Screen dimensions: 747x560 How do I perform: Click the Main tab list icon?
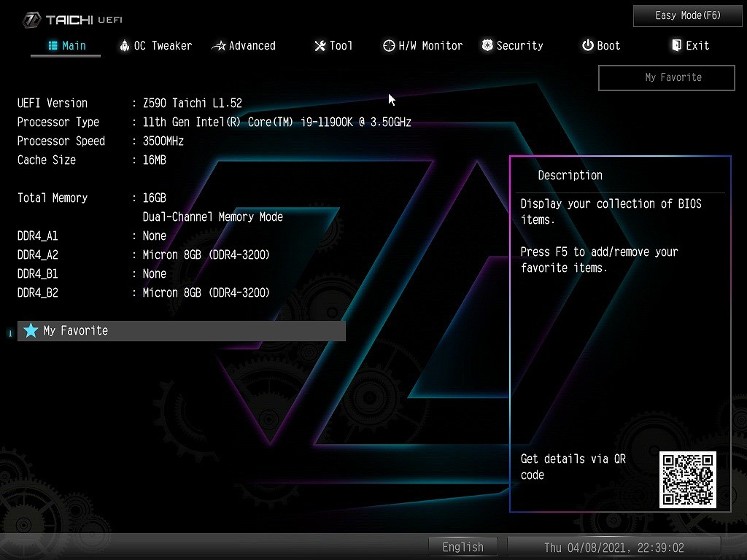point(53,45)
